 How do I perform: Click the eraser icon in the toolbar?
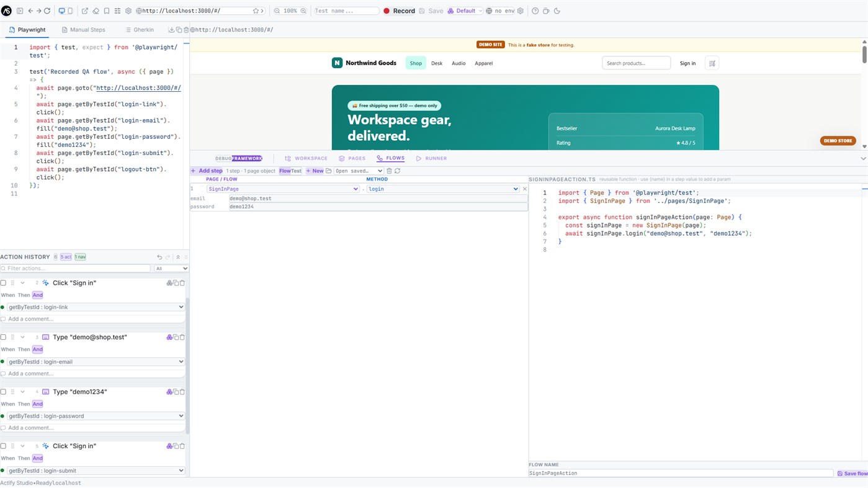tap(96, 11)
